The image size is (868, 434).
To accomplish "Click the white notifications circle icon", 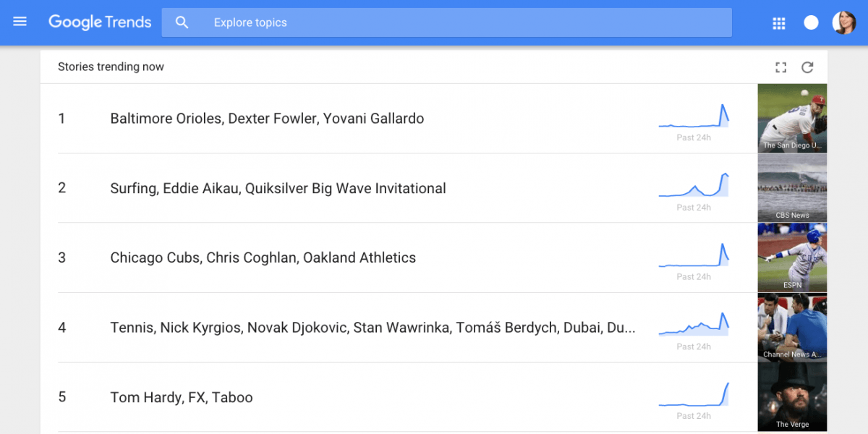I will pos(812,23).
